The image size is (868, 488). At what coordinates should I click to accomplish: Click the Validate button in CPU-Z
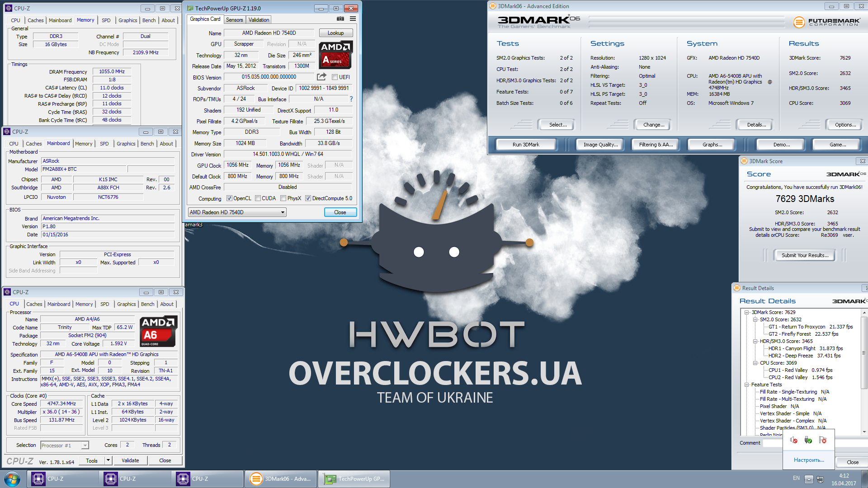[130, 460]
